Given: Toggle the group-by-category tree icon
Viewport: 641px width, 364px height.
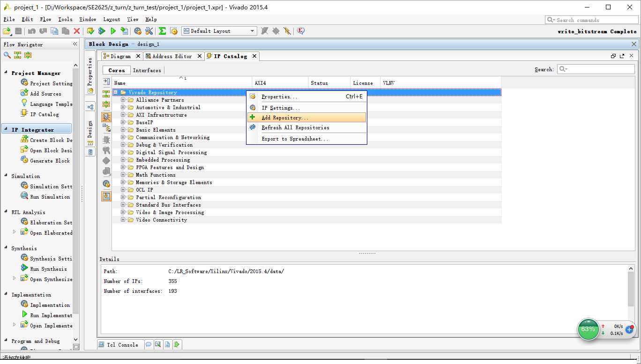Looking at the screenshot, I should tap(106, 128).
